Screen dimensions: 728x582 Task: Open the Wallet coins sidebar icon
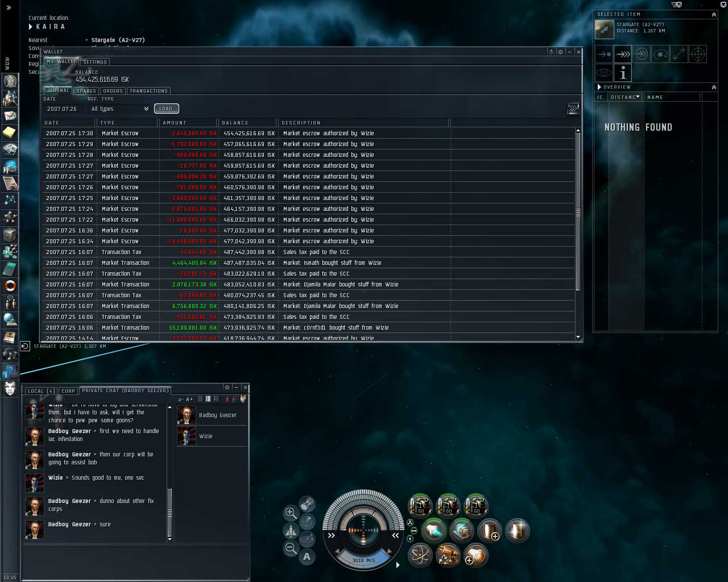[10, 251]
